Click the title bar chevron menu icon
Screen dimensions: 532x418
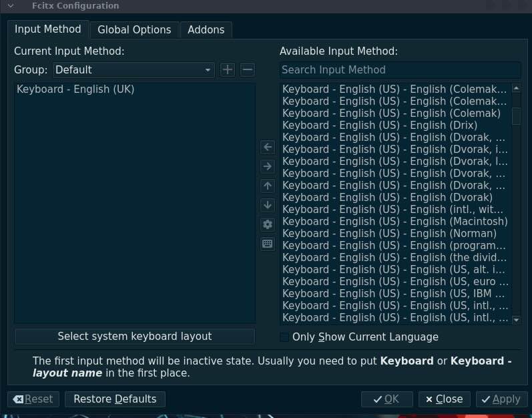[11, 6]
